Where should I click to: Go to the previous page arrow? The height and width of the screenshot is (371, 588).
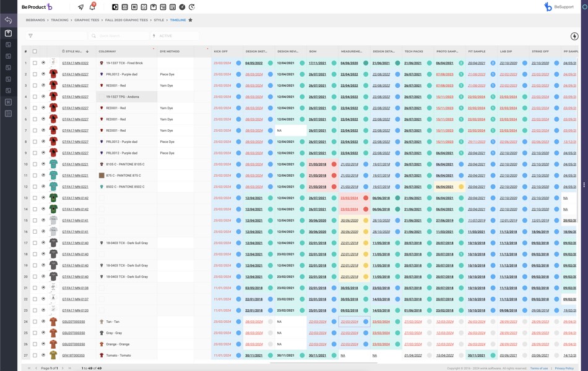point(36,368)
